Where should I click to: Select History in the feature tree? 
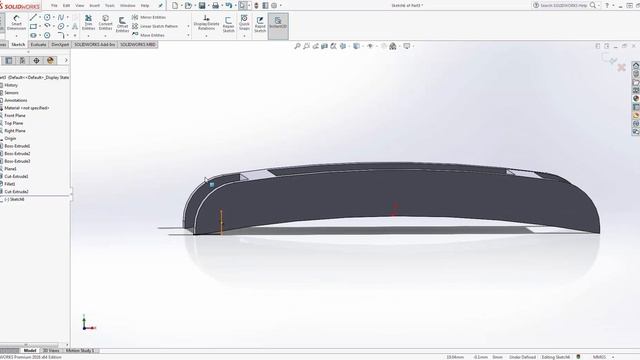tap(11, 85)
